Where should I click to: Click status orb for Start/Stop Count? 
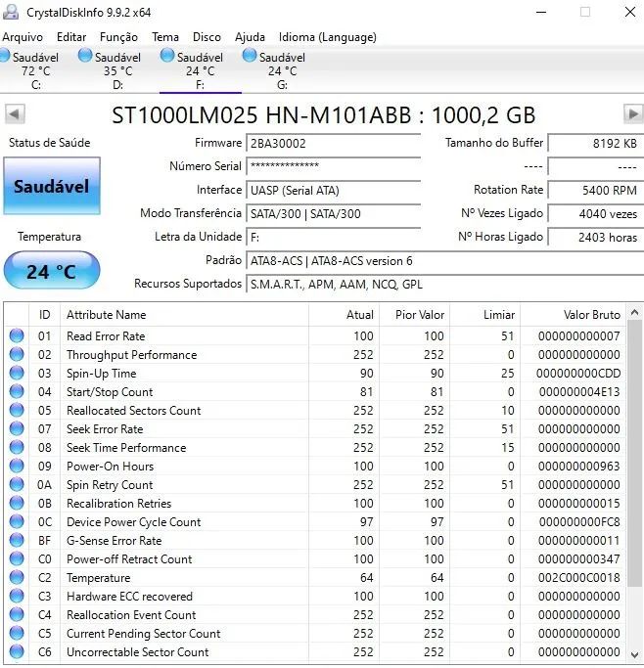pyautogui.click(x=17, y=391)
